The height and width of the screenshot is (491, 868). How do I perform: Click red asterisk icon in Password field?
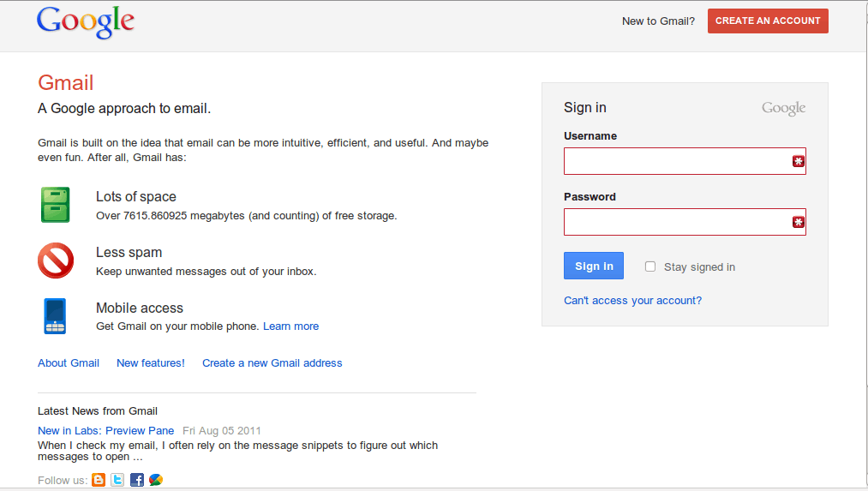(x=799, y=222)
